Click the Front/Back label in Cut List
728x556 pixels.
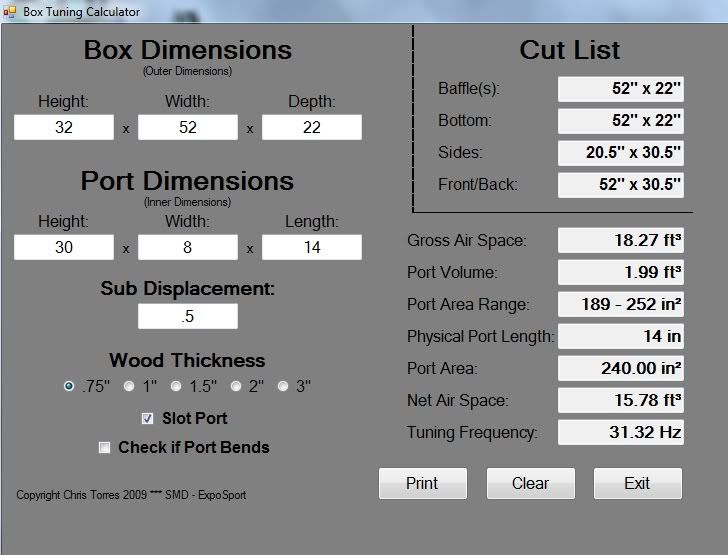478,185
